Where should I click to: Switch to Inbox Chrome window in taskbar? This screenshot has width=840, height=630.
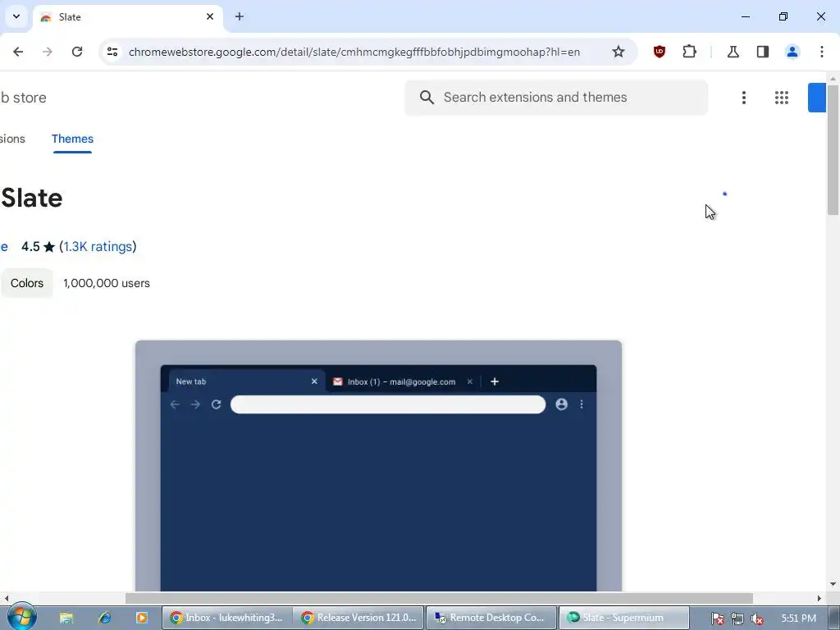pyautogui.click(x=227, y=618)
